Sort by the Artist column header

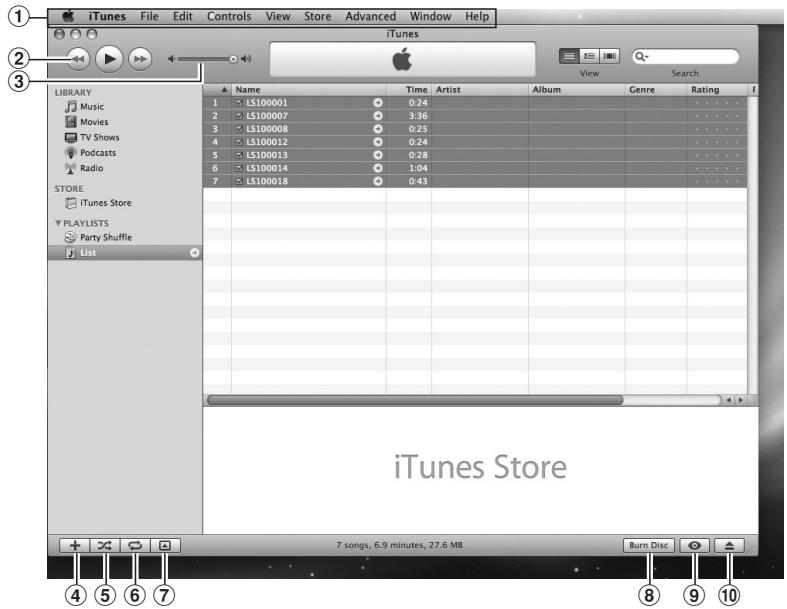tap(480, 90)
